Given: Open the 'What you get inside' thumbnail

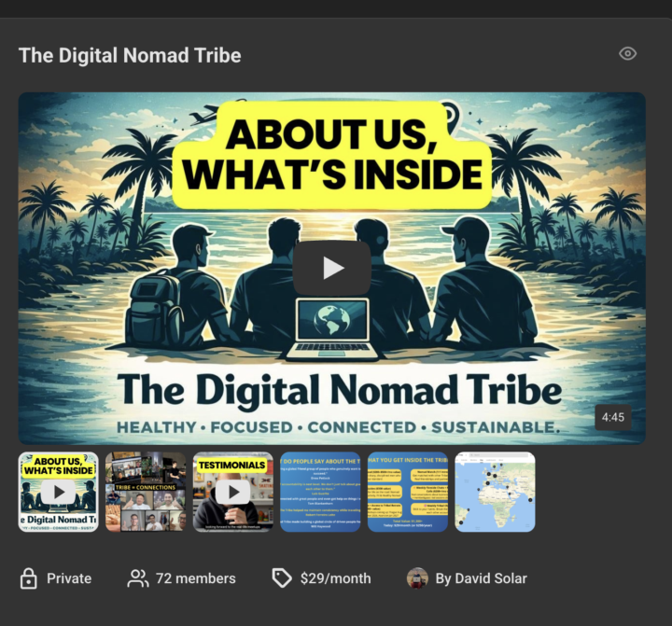Looking at the screenshot, I should click(x=408, y=492).
